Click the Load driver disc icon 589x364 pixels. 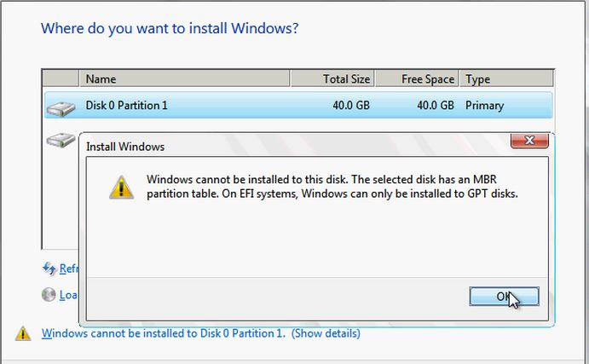pos(49,295)
